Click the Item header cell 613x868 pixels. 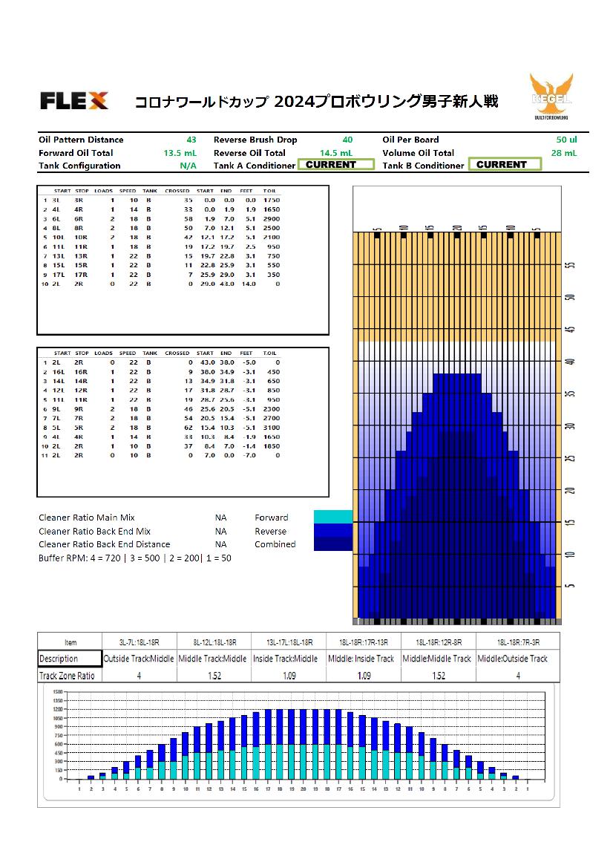tap(71, 642)
